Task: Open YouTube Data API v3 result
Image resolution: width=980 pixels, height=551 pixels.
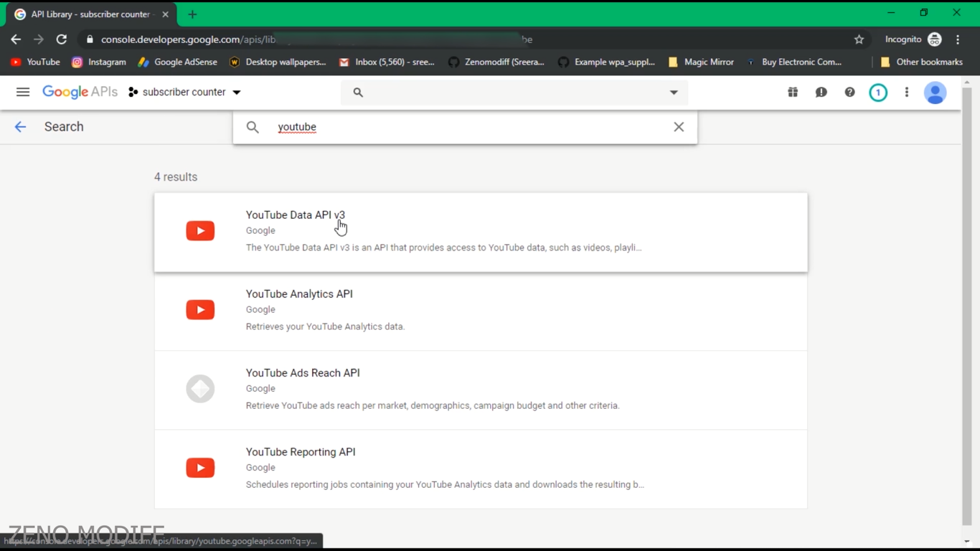Action: [481, 232]
